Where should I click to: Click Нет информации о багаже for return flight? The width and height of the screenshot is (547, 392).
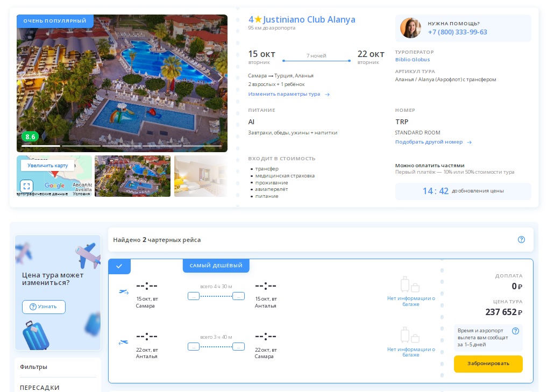click(411, 352)
